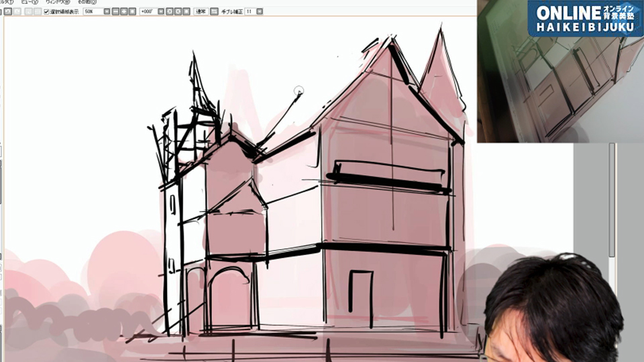This screenshot has height=362, width=644.
Task: Click the reset zoom square icon
Action: tap(132, 11)
